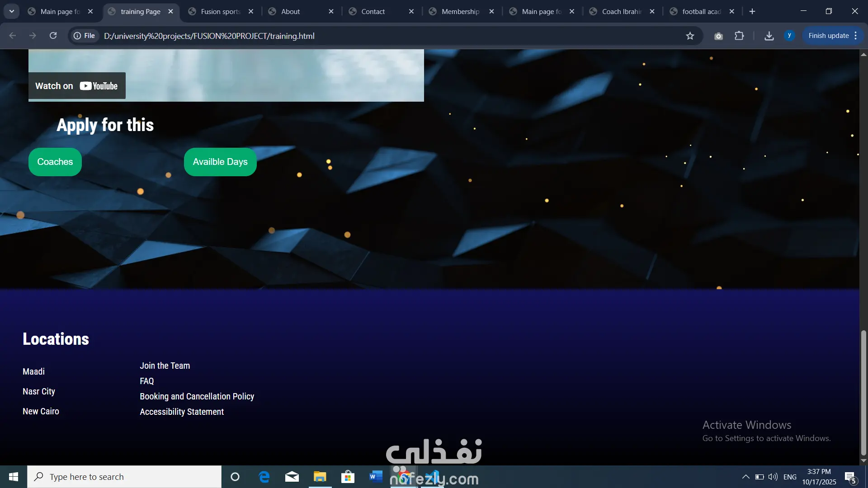The image size is (868, 488).
Task: Switch to the Contact tab
Action: [x=373, y=11]
